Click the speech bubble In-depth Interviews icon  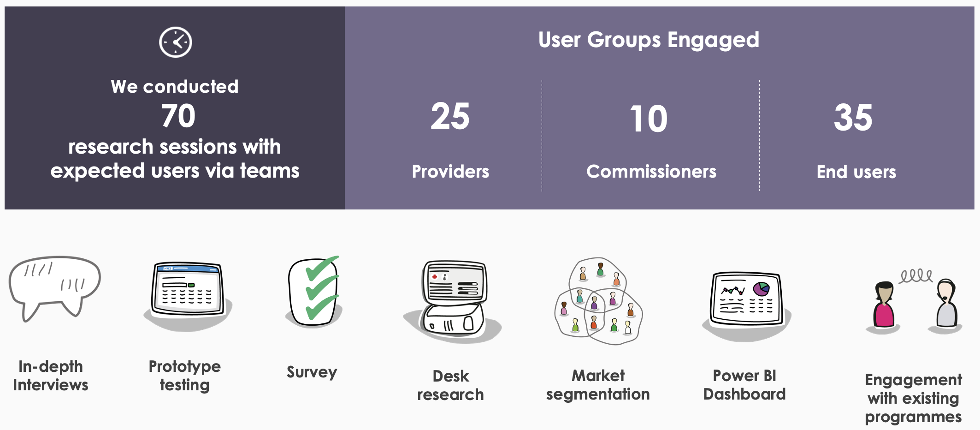coord(54,287)
